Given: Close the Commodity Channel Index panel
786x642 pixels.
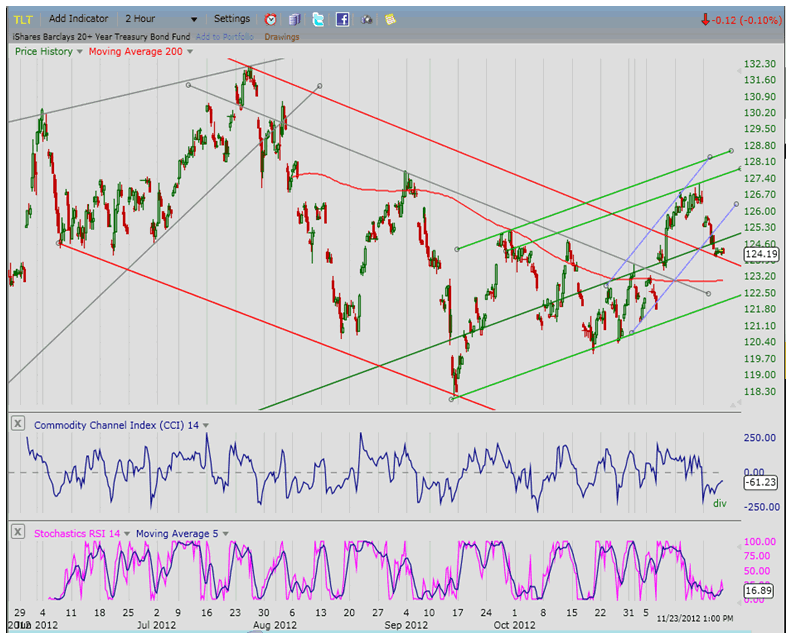Looking at the screenshot, I should point(19,425).
